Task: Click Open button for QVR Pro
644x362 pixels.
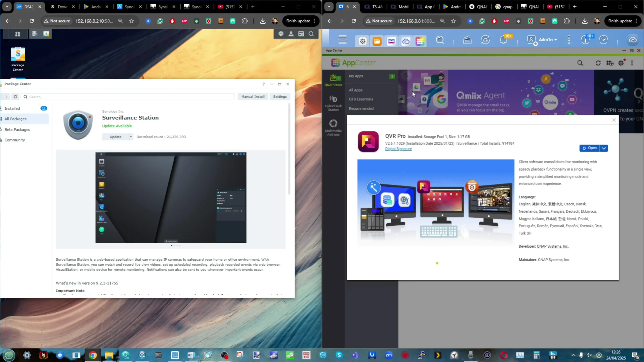Action: point(590,148)
